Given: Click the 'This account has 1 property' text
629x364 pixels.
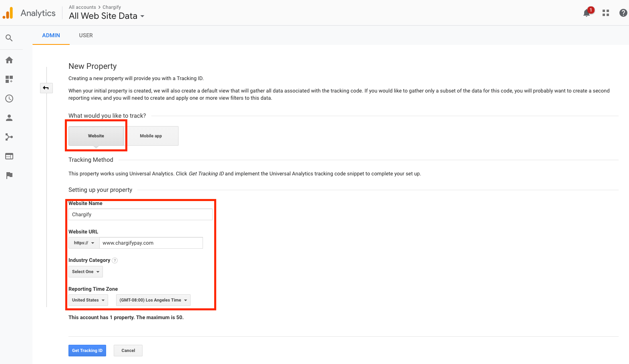Looking at the screenshot, I should pyautogui.click(x=126, y=318).
